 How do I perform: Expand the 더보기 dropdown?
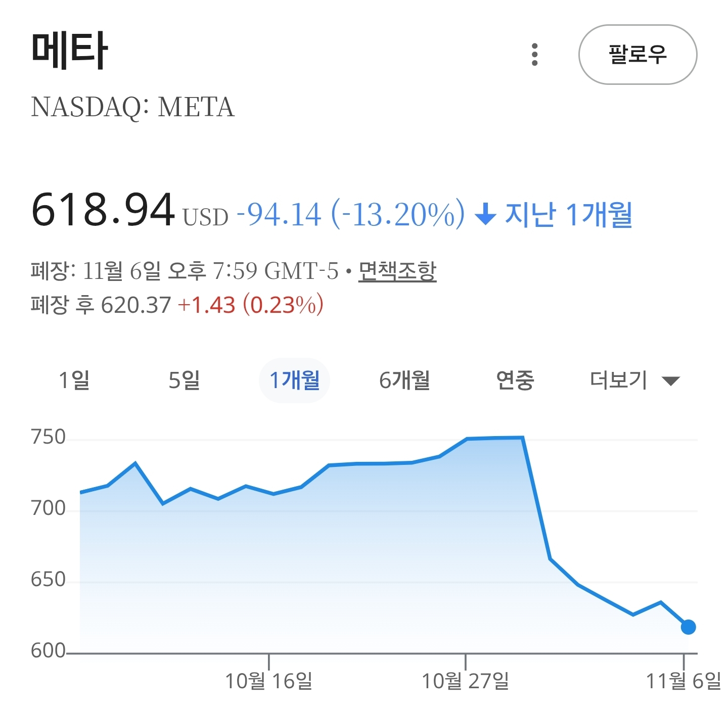[634, 380]
